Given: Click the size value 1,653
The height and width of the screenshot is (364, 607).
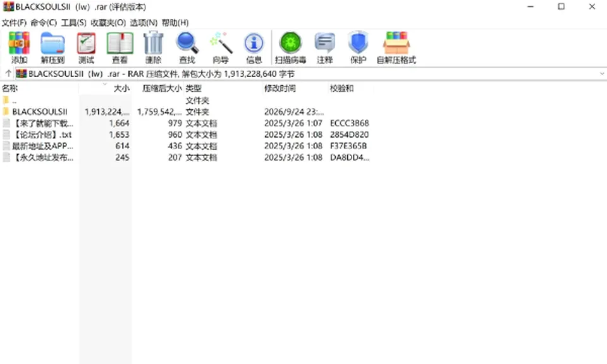Looking at the screenshot, I should pyautogui.click(x=120, y=135).
